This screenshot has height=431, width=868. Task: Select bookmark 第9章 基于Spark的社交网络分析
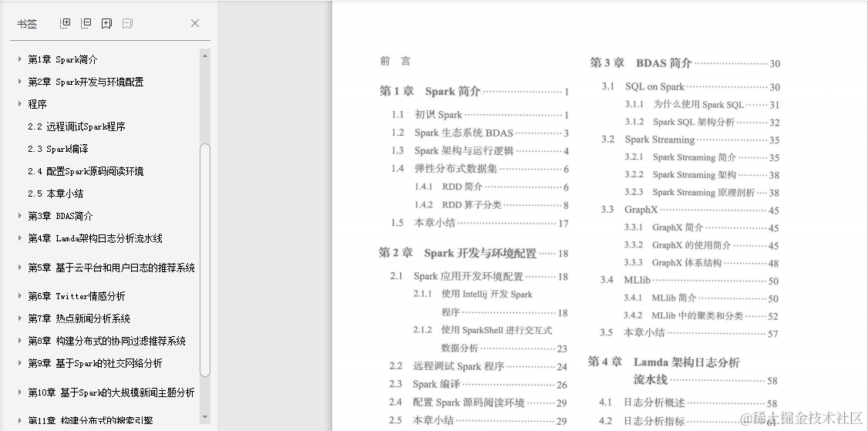(x=96, y=363)
